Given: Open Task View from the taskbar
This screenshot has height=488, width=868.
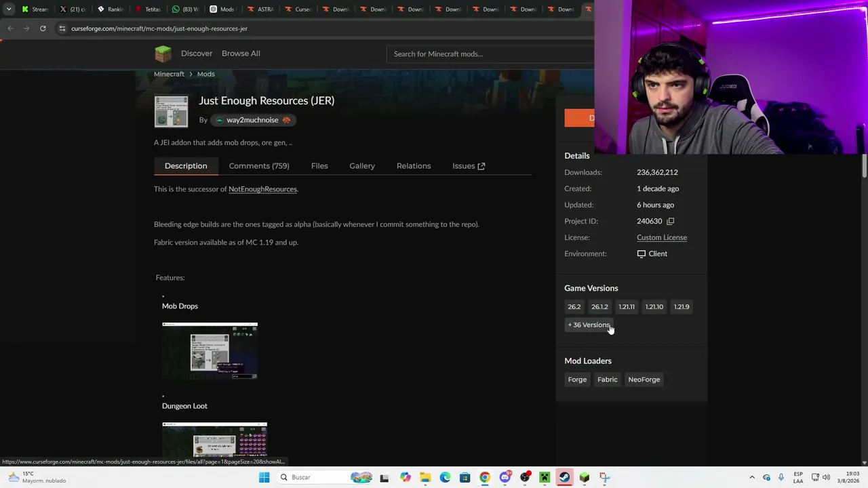Looking at the screenshot, I should 384,477.
